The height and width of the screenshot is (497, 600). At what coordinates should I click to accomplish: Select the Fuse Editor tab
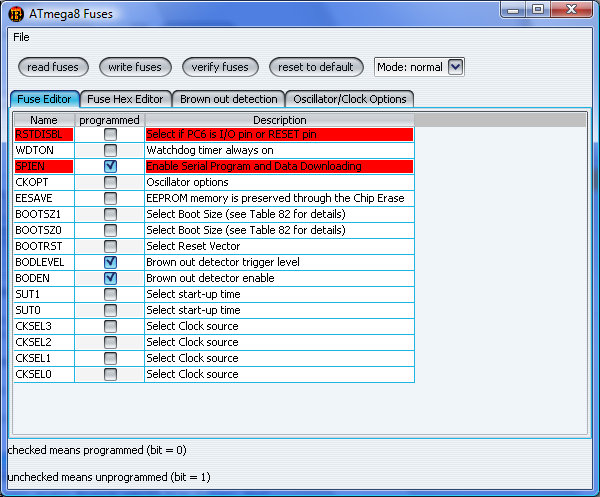44,99
